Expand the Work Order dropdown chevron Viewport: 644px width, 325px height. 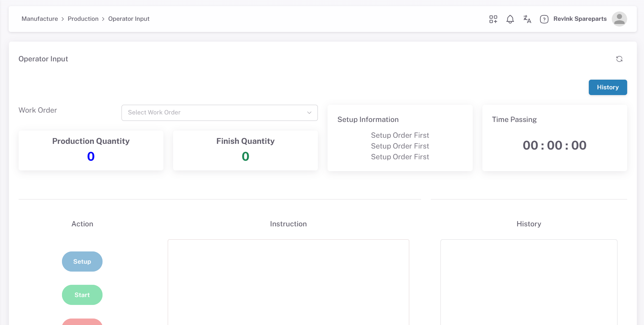click(x=309, y=113)
